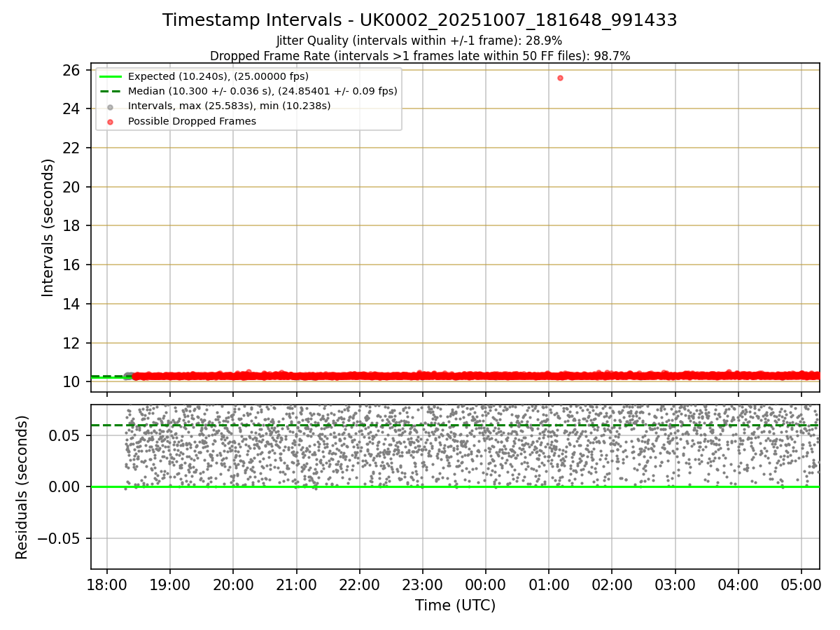Click the 0.00 residuals tick label
The width and height of the screenshot is (840, 630).
64,486
